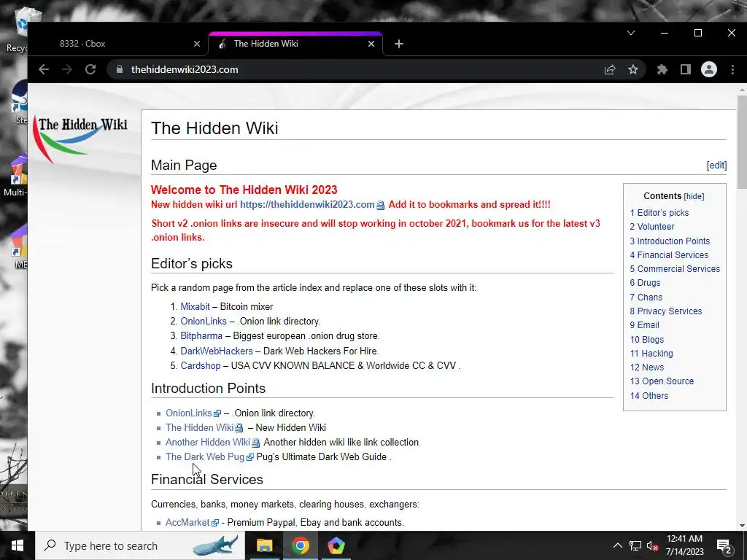Viewport: 747px width, 560px height.
Task: Open the Extensions puzzle icon
Action: tap(662, 69)
